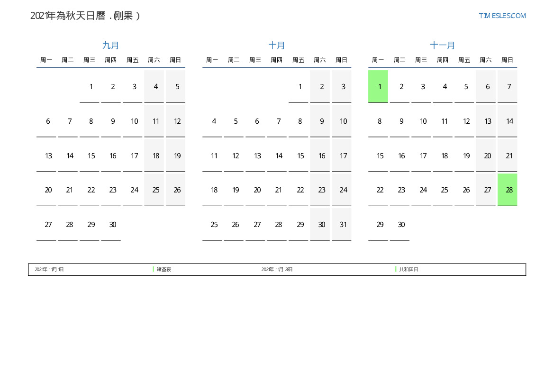Click November 30 date cell
554x392 pixels.
pyautogui.click(x=400, y=224)
